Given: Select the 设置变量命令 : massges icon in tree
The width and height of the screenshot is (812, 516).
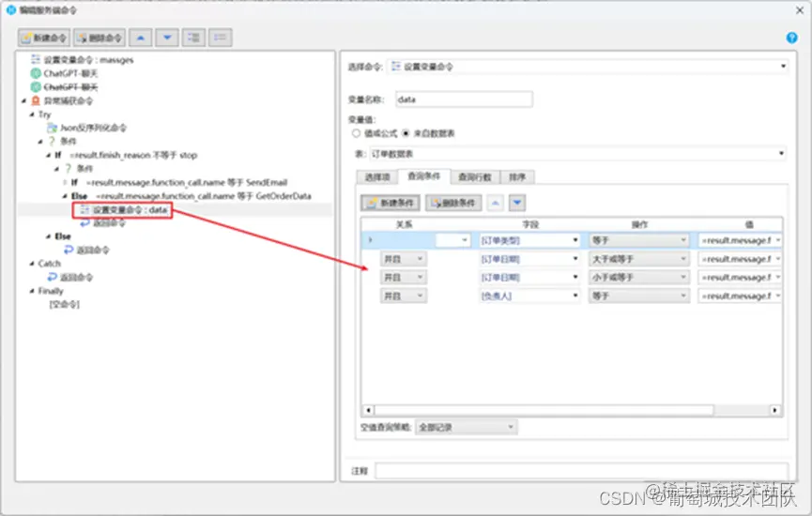Looking at the screenshot, I should [36, 59].
